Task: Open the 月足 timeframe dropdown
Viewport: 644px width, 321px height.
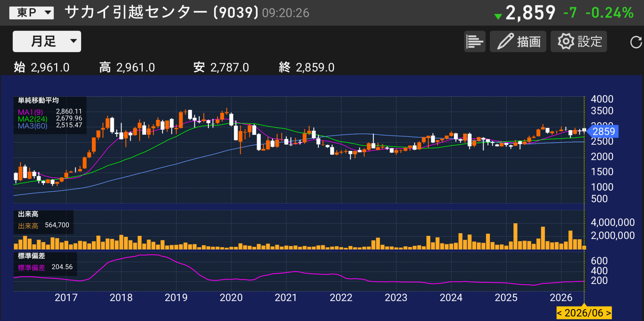Action: click(x=47, y=41)
